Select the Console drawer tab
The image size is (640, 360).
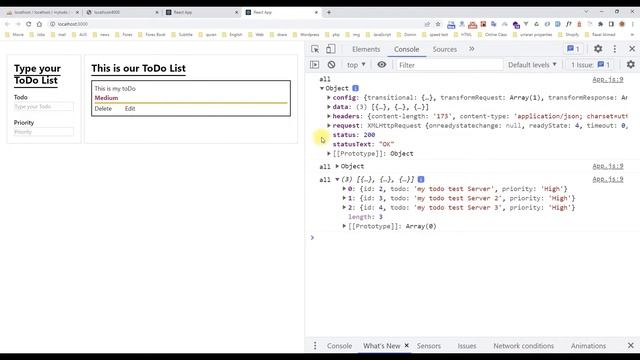[x=339, y=346]
